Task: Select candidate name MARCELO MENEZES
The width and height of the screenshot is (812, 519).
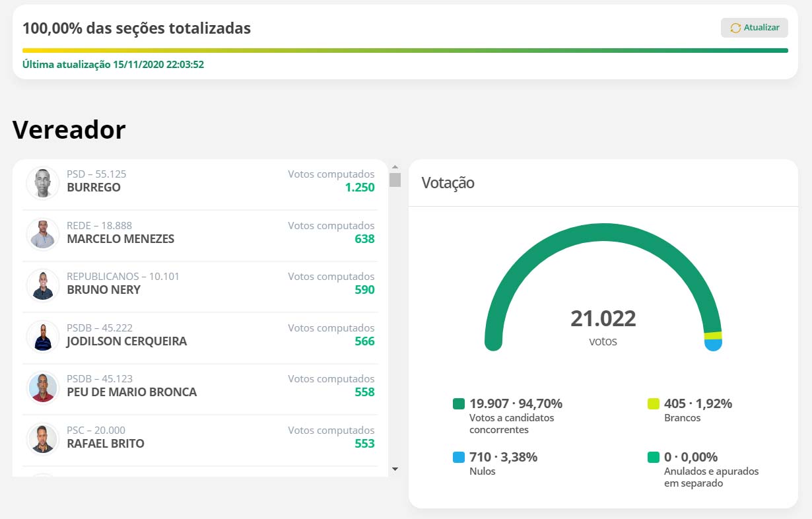Action: [x=121, y=239]
